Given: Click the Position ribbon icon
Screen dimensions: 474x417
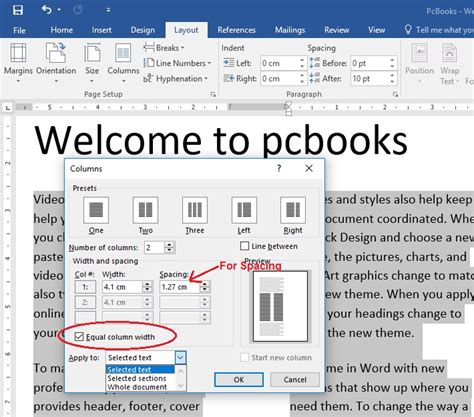Looking at the screenshot, I should pyautogui.click(x=420, y=53).
